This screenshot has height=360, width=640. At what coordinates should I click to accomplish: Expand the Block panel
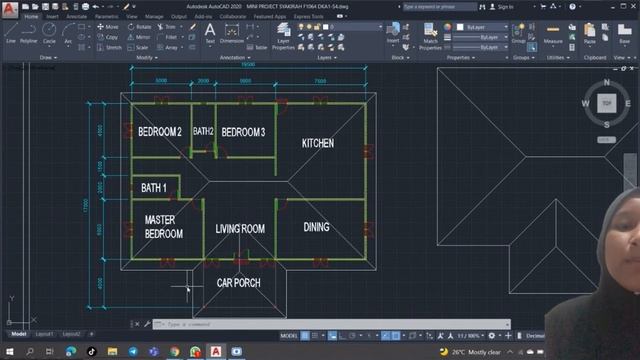pyautogui.click(x=400, y=58)
